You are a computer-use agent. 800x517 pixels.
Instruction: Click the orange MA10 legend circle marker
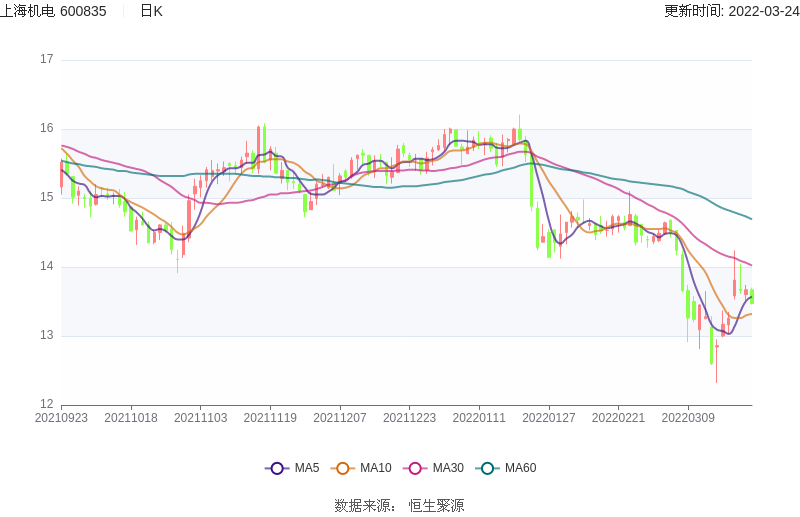click(x=343, y=468)
